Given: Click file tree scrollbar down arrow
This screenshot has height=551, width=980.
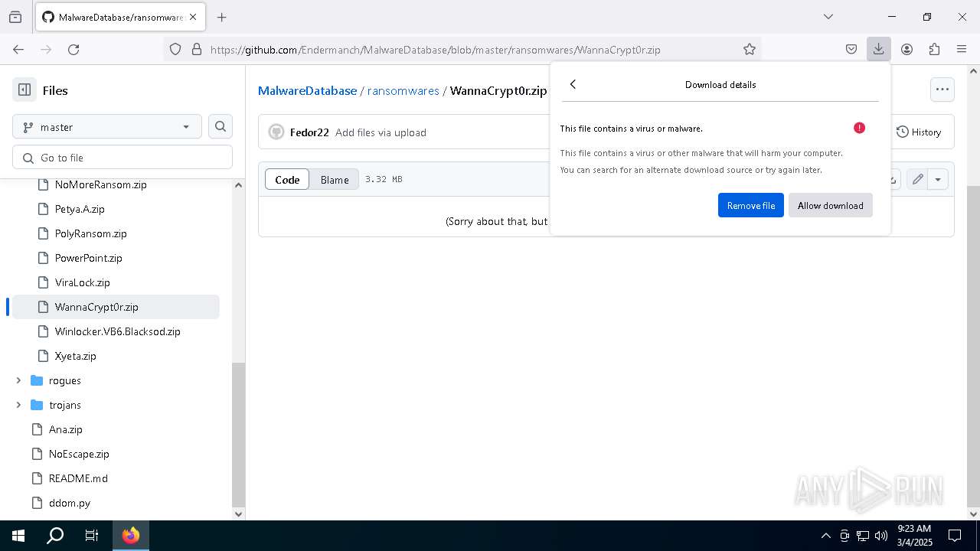Looking at the screenshot, I should pyautogui.click(x=238, y=514).
